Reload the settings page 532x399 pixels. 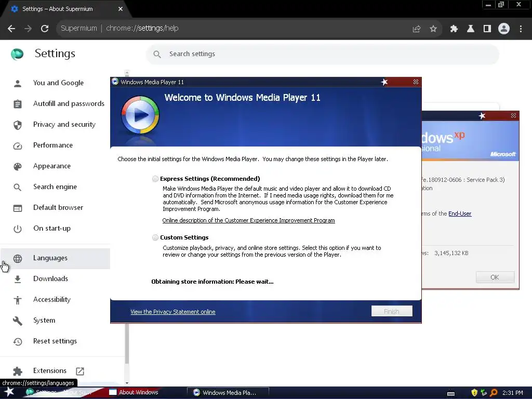coord(45,29)
